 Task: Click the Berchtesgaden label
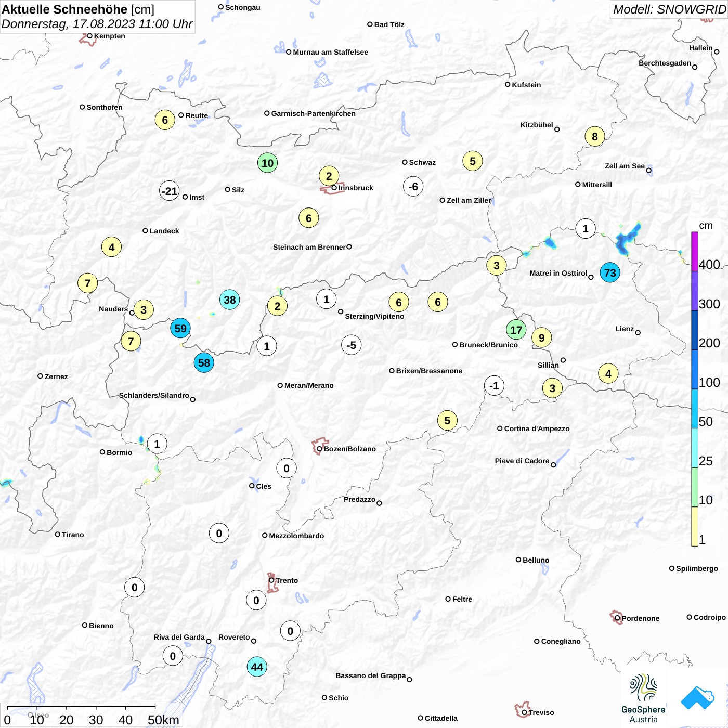pos(665,63)
